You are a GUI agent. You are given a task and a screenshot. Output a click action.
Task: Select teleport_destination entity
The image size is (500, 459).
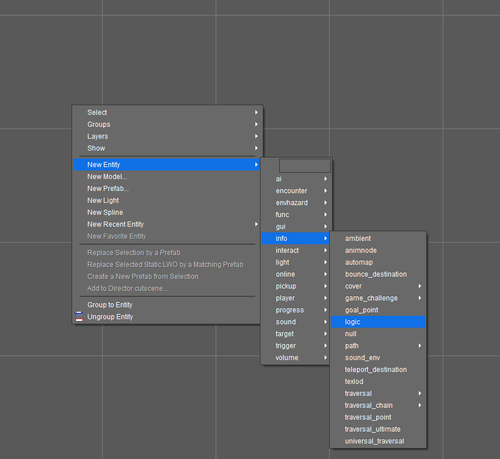click(378, 370)
